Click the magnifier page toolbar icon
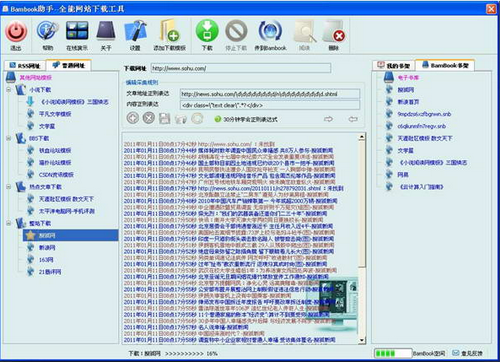The height and width of the screenshot is (362, 500). (304, 31)
